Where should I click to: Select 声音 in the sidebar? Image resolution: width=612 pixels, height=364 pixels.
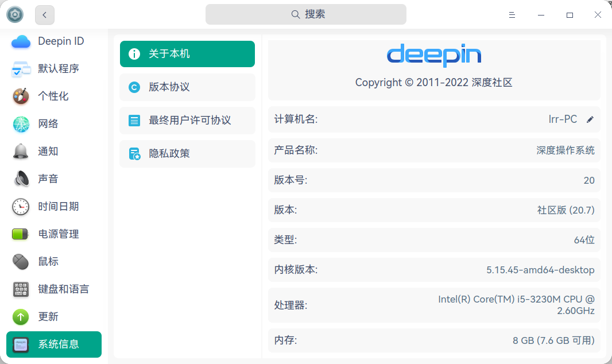pos(54,179)
